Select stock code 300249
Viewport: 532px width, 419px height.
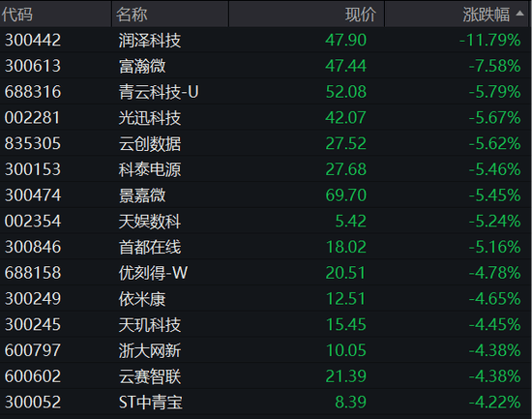pyautogui.click(x=33, y=299)
